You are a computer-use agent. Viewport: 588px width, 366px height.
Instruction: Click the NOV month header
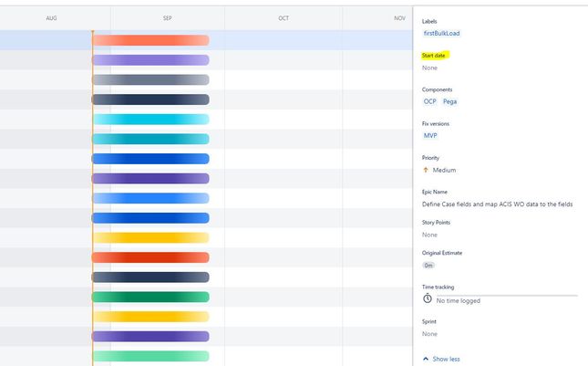click(400, 18)
